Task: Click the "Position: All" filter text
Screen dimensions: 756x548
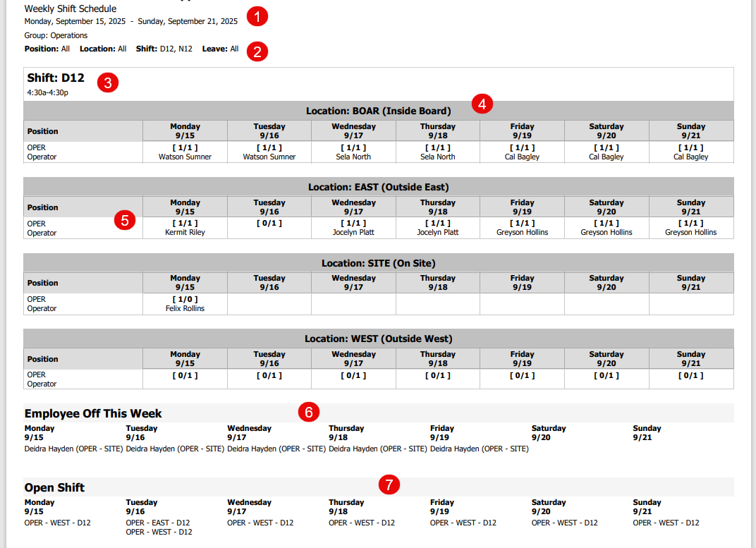Action: (47, 49)
